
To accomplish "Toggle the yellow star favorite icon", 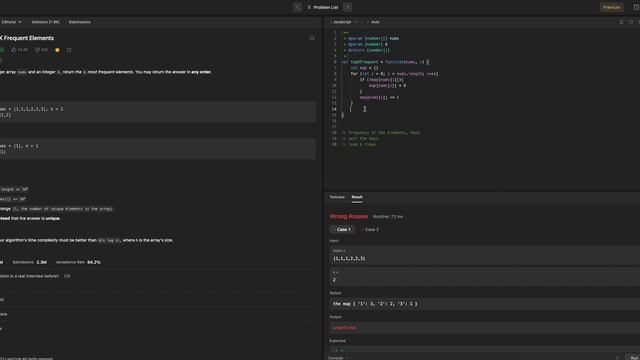I will coord(57,50).
